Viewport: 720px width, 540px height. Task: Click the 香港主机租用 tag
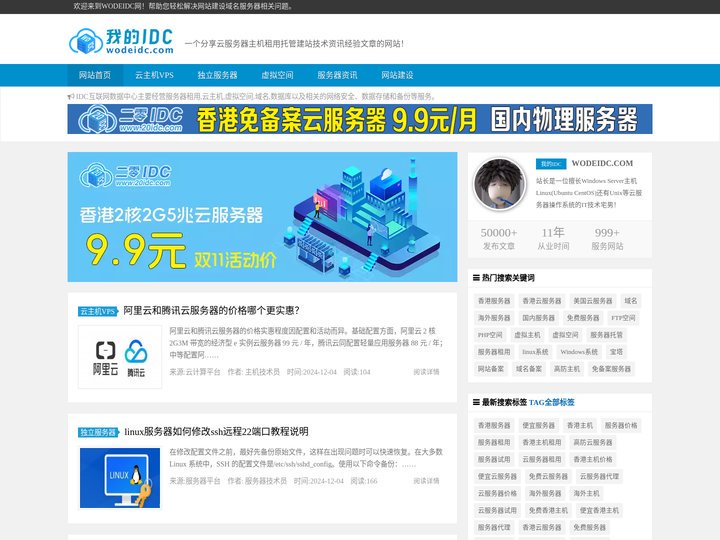tap(542, 442)
